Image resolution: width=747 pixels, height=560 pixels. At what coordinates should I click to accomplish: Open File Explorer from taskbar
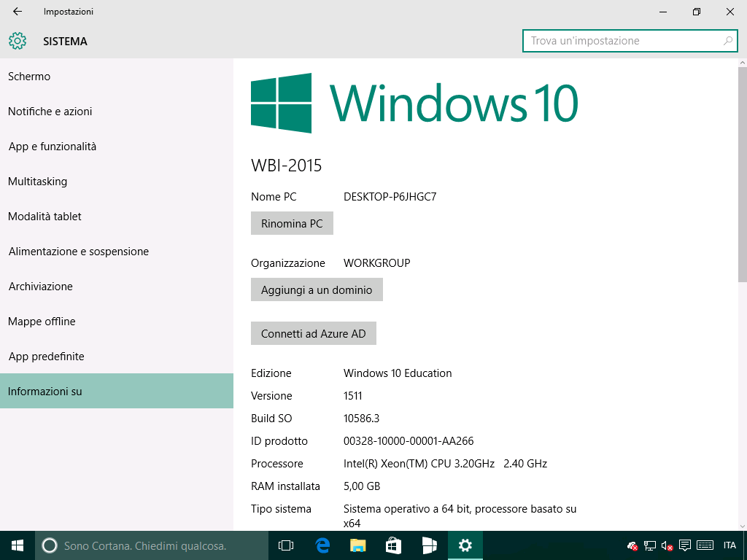pyautogui.click(x=357, y=545)
